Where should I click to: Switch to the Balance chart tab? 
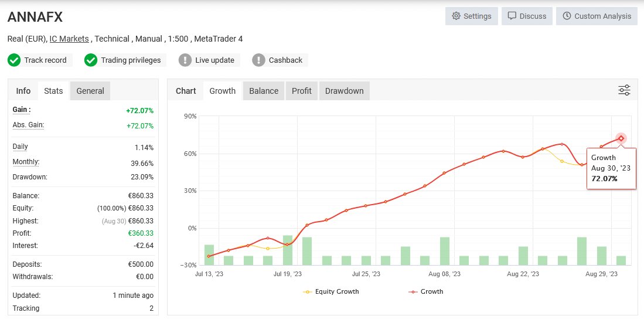pyautogui.click(x=264, y=91)
